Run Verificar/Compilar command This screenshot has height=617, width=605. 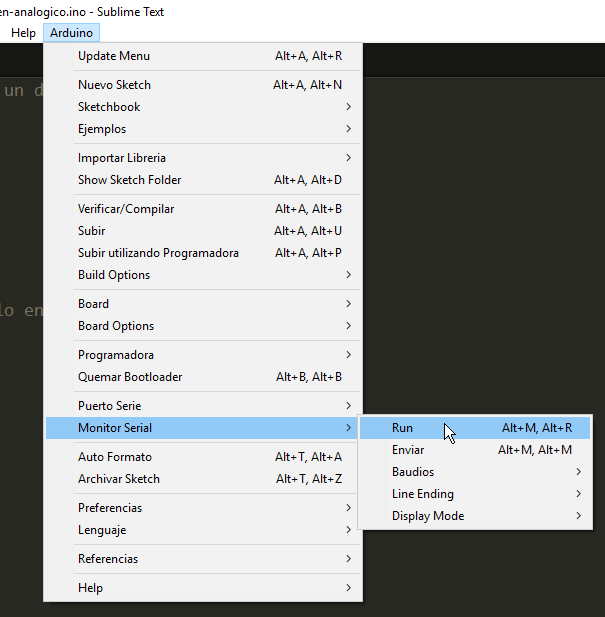pyautogui.click(x=126, y=209)
